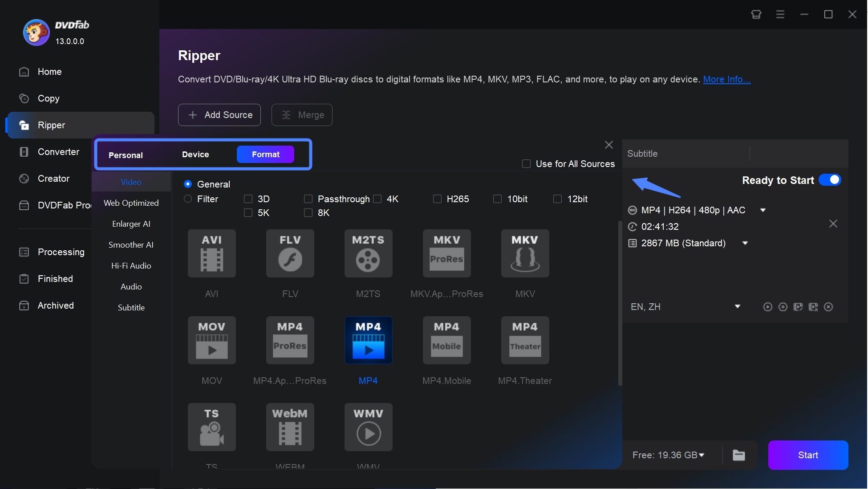Switch to the Device tab
Screen dimensions: 868x489
[x=195, y=154]
